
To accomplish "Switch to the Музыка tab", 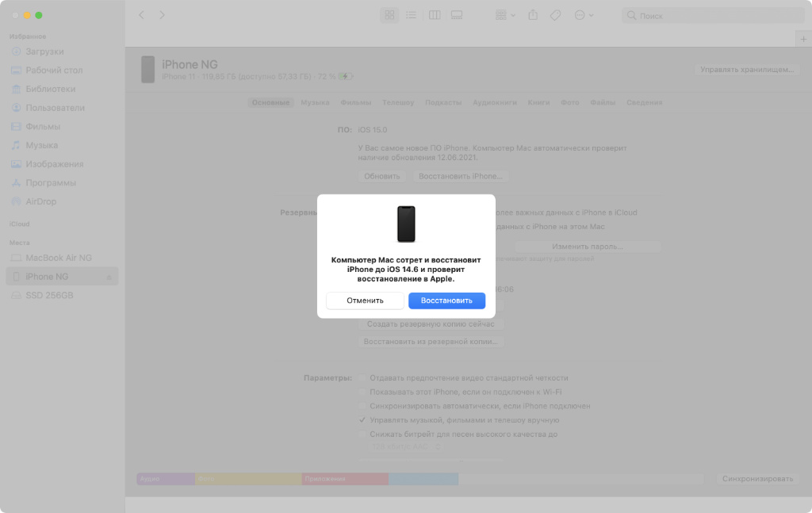I will coord(315,102).
